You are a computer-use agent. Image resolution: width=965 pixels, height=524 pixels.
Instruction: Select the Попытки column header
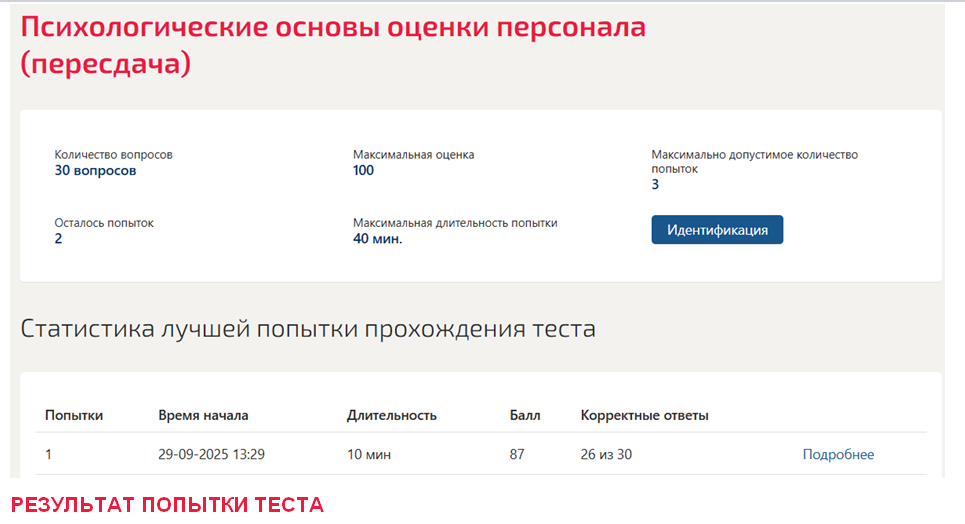pyautogui.click(x=74, y=416)
